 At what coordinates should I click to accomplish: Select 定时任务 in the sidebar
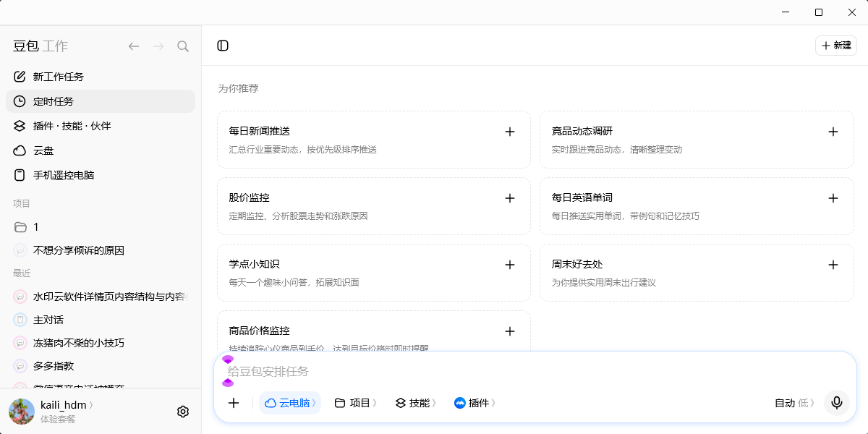101,101
